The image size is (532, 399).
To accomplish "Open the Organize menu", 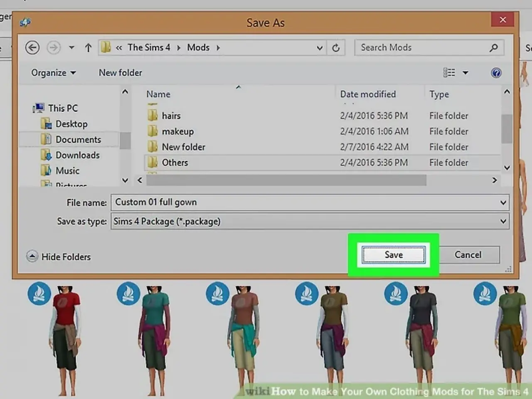I will [53, 73].
